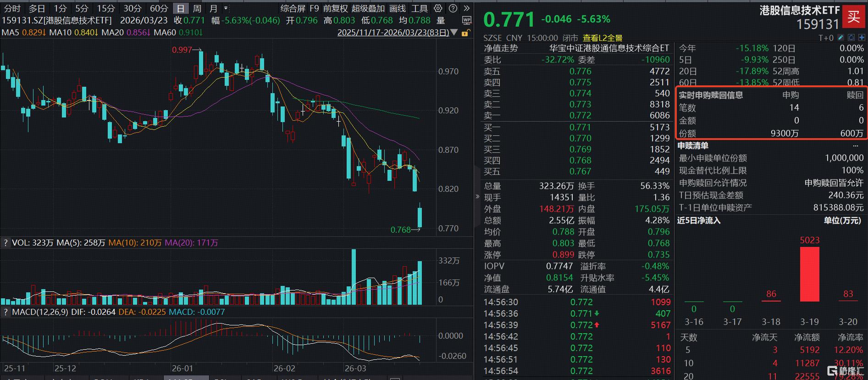Click the 实时申购赎回信息 header

pyautogui.click(x=711, y=95)
